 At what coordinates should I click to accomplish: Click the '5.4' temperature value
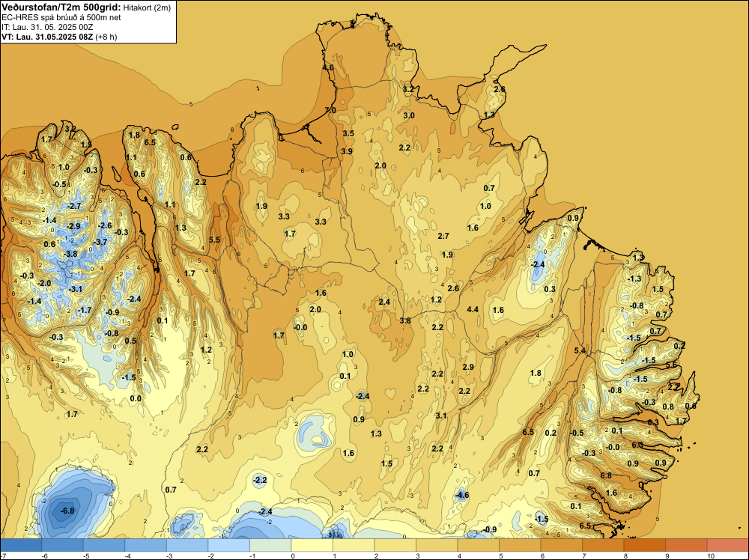tap(580, 351)
